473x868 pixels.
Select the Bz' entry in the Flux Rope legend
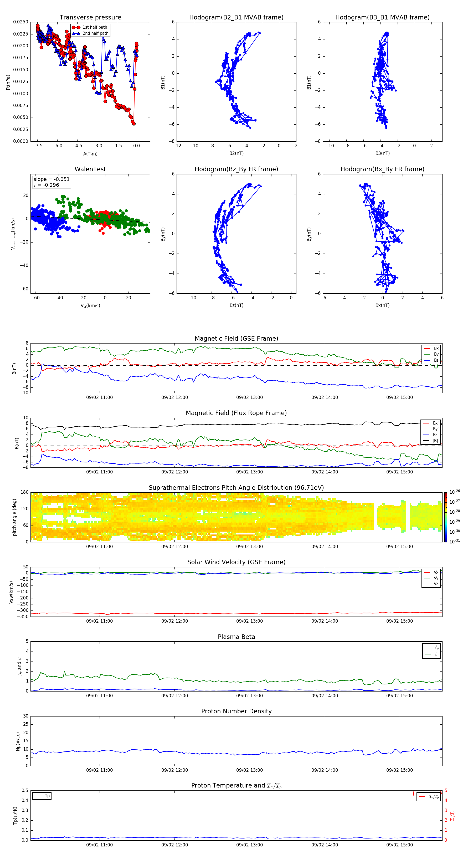click(431, 435)
